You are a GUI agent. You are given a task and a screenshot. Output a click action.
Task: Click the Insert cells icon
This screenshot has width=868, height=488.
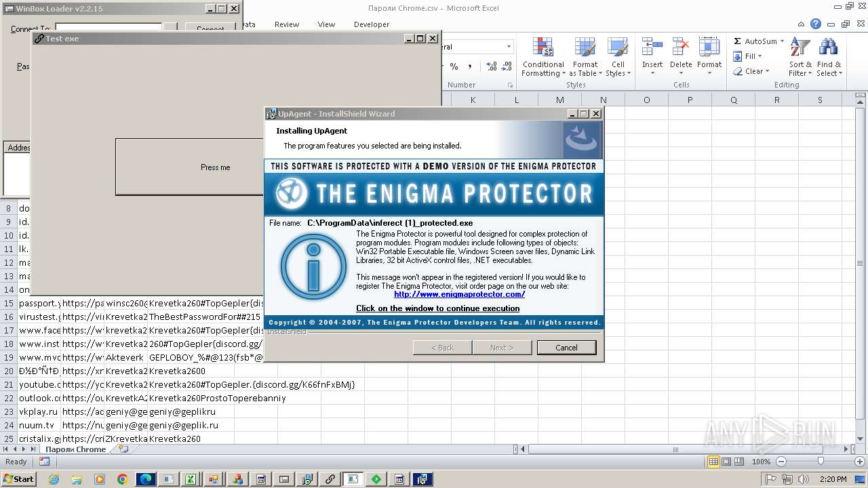(652, 47)
